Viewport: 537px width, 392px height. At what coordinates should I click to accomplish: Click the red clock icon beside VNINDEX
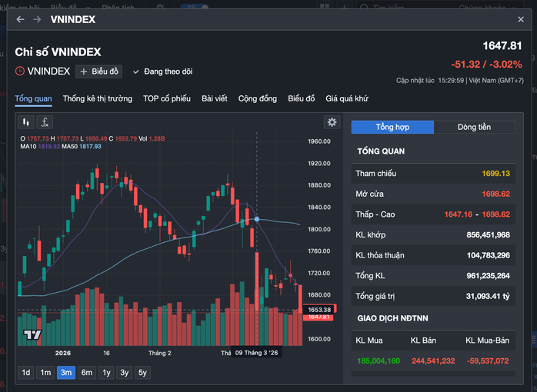coord(20,71)
